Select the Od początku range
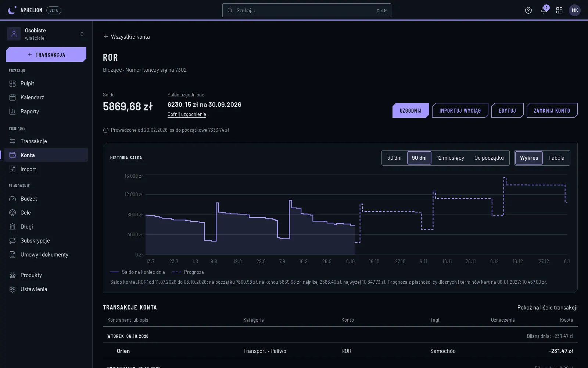588x368 pixels. pyautogui.click(x=489, y=158)
